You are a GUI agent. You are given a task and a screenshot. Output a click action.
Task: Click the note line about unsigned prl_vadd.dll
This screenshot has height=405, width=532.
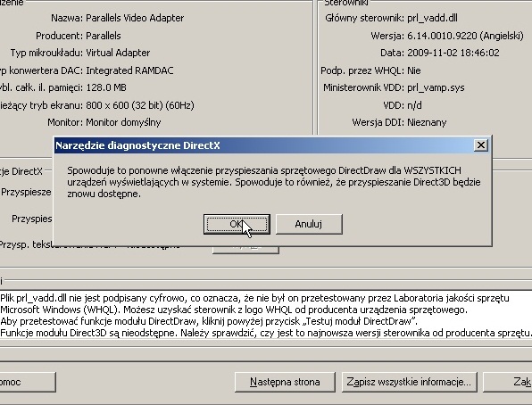coord(254,298)
